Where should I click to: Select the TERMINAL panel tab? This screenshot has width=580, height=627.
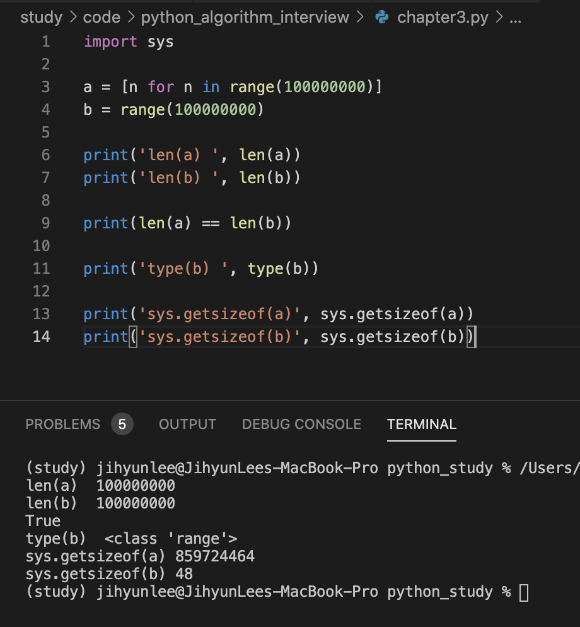click(x=421, y=424)
